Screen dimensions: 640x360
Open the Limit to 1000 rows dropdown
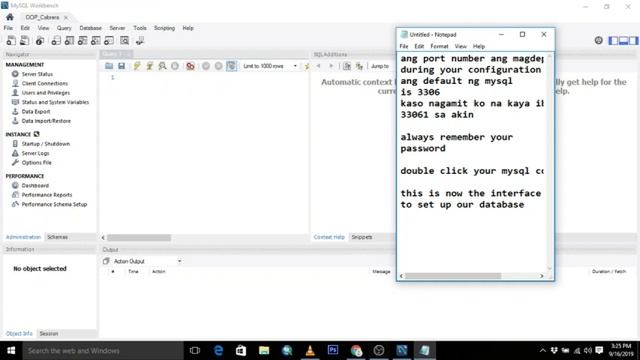pos(269,66)
